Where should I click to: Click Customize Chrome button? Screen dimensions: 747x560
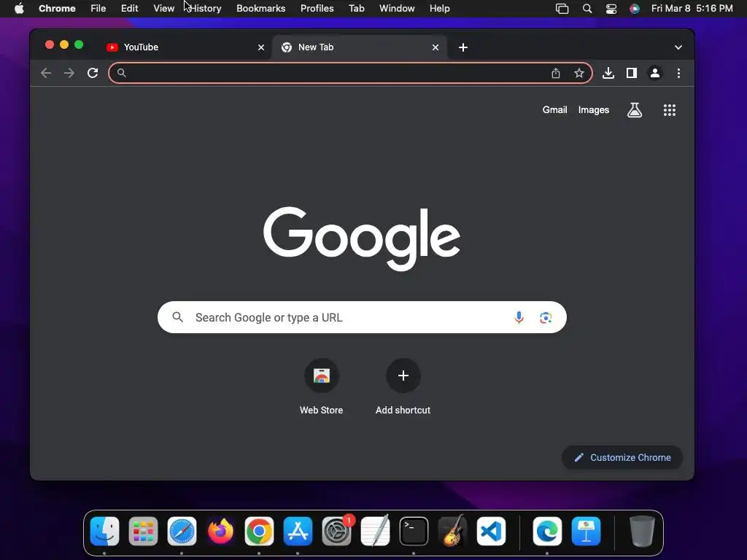coord(622,458)
